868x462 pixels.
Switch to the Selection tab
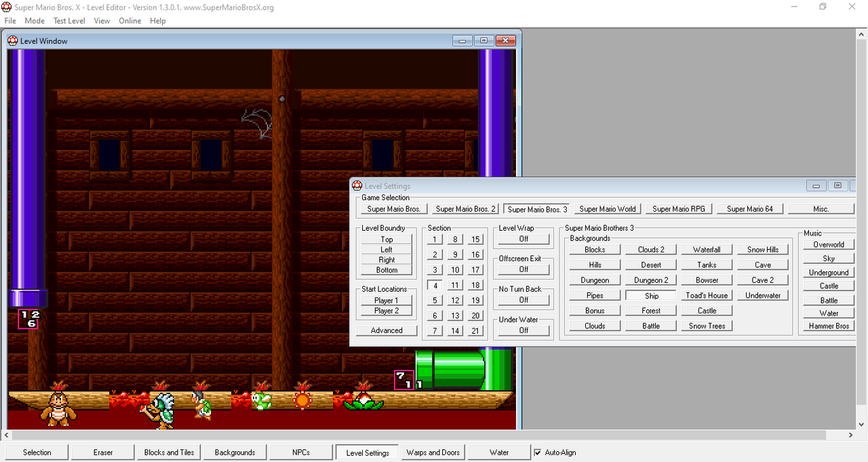tap(37, 453)
